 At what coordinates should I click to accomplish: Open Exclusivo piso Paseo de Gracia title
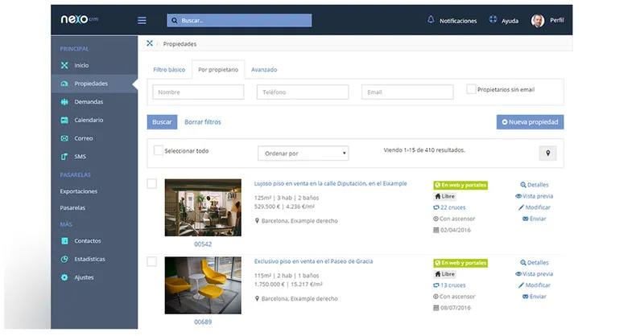pos(313,261)
